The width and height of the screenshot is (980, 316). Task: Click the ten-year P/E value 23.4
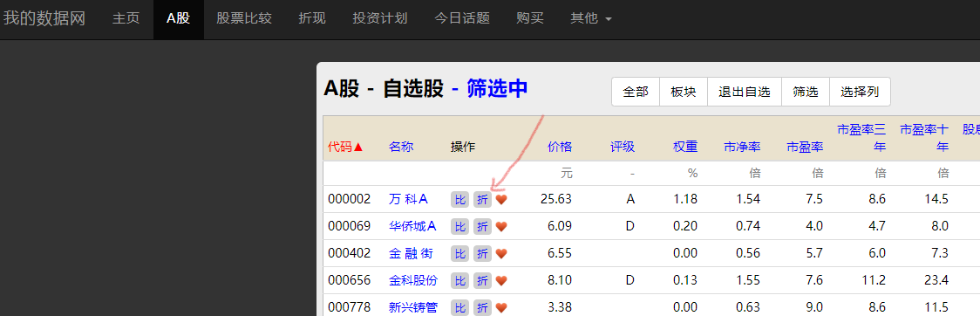coord(936,280)
